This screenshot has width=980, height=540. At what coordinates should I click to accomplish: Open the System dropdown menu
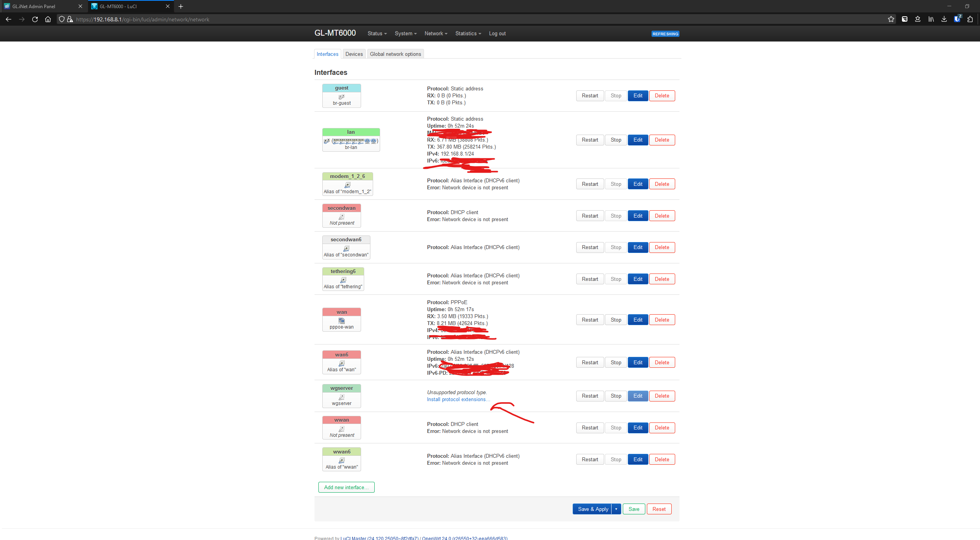coord(406,33)
